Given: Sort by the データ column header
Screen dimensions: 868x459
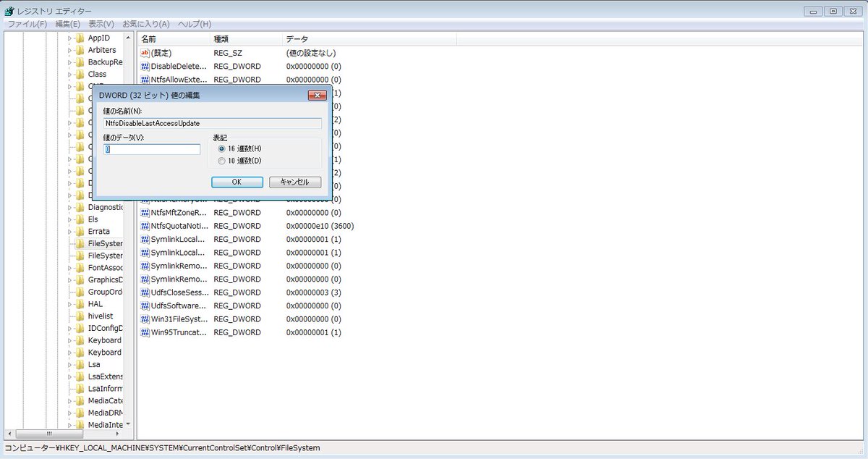Looking at the screenshot, I should click(369, 38).
